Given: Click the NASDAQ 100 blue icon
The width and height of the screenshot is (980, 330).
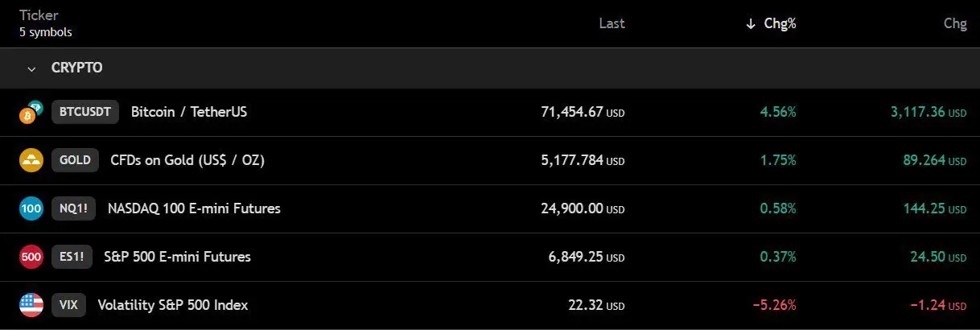Looking at the screenshot, I should point(31,208).
